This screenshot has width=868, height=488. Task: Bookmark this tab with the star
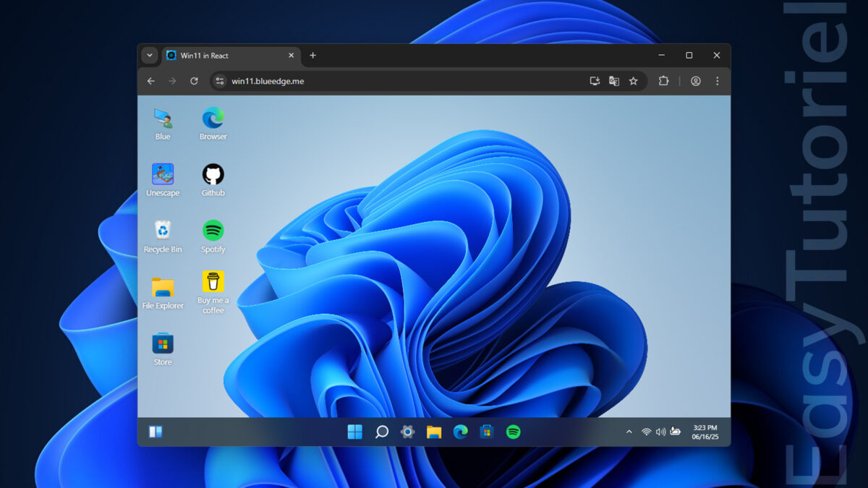[x=634, y=81]
